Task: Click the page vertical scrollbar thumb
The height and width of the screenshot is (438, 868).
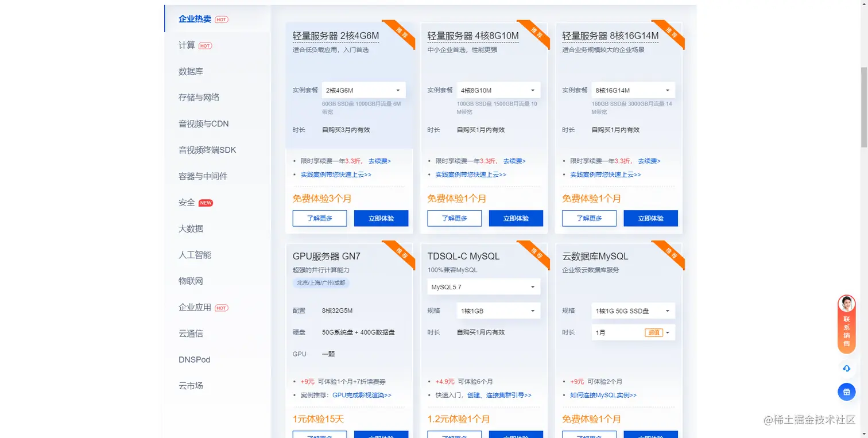Action: (x=864, y=107)
